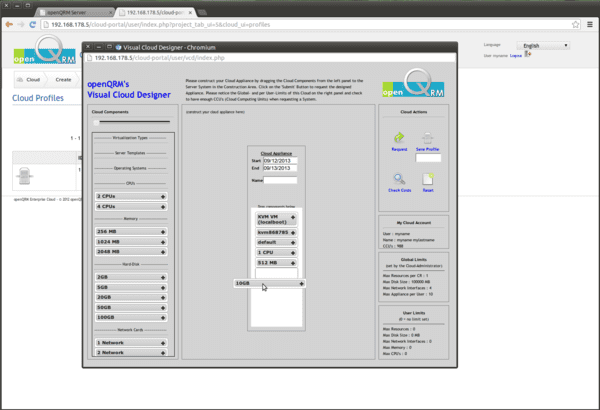
Task: Click the plus handle on default component
Action: 293,242
